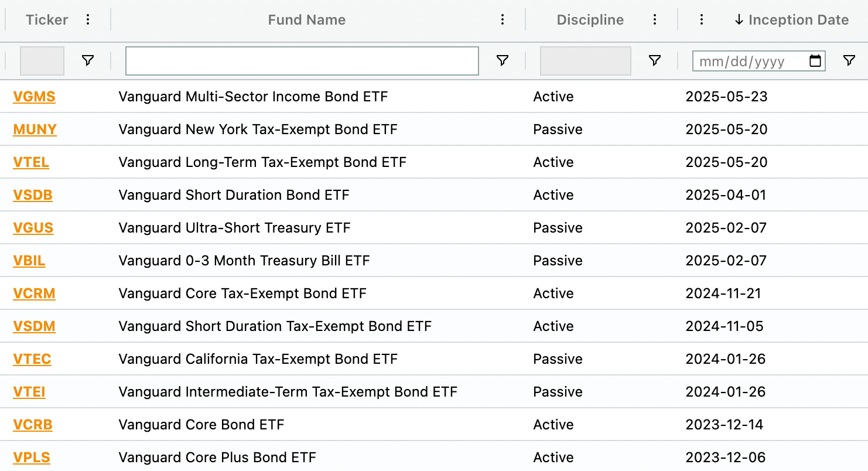This screenshot has height=471, width=868.
Task: Open the VCRM ticker link
Action: (x=34, y=293)
